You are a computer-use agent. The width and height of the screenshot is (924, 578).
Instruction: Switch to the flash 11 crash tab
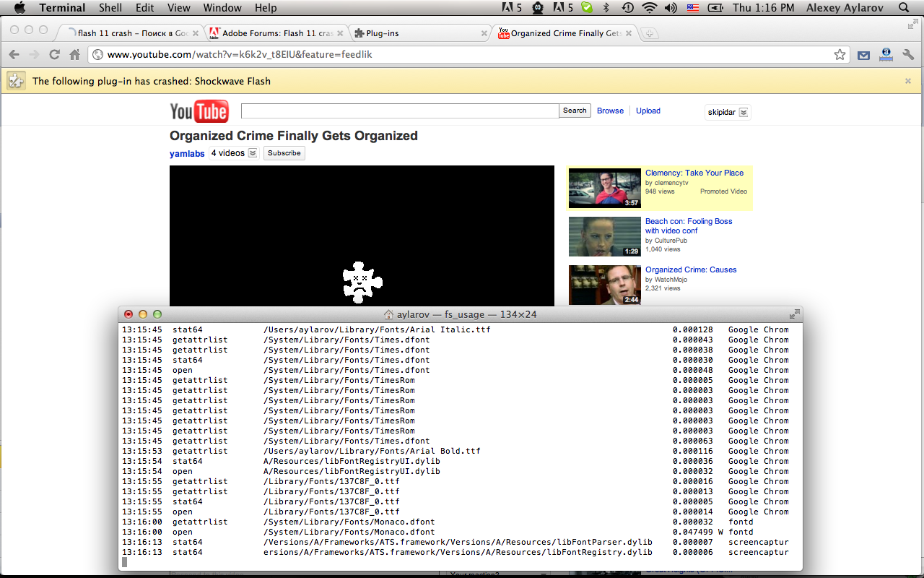tap(131, 33)
